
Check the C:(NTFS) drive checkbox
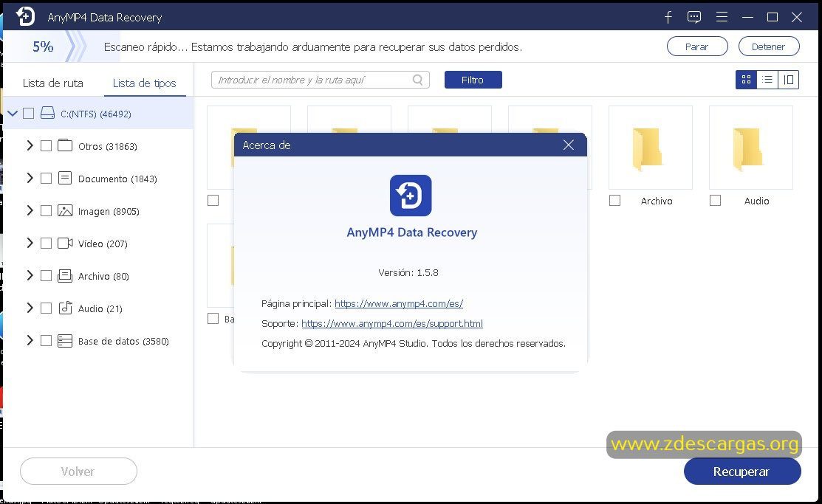pyautogui.click(x=29, y=113)
